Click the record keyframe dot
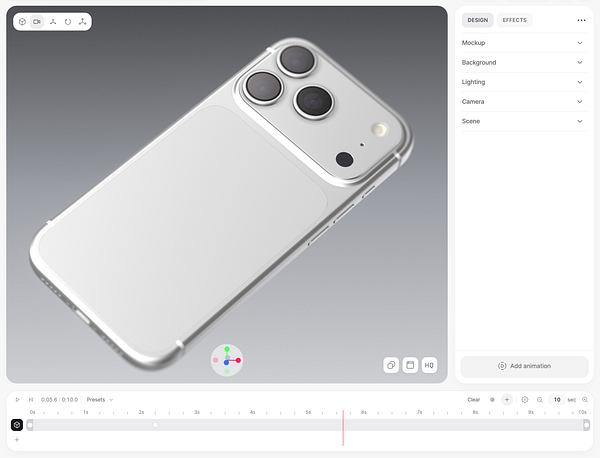Image resolution: width=600 pixels, height=458 pixels. 492,399
